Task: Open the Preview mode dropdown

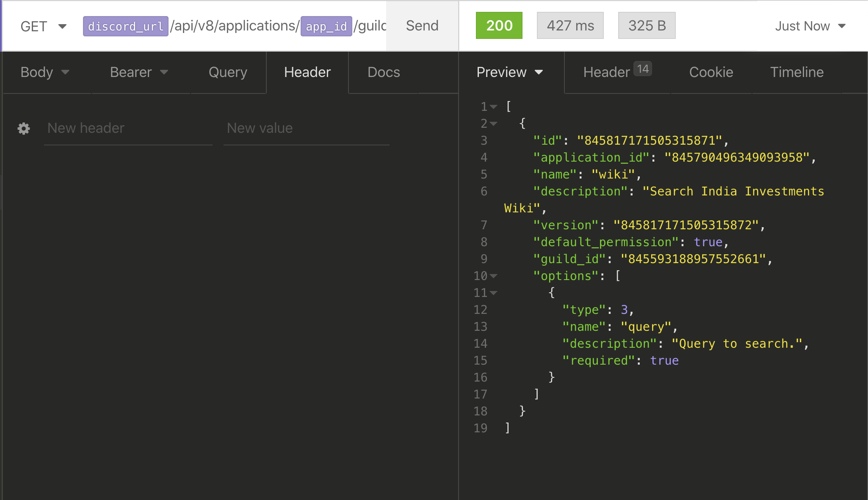Action: (510, 72)
